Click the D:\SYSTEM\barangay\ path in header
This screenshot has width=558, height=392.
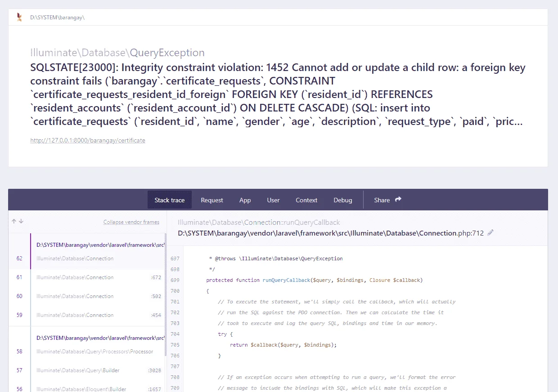tap(57, 18)
